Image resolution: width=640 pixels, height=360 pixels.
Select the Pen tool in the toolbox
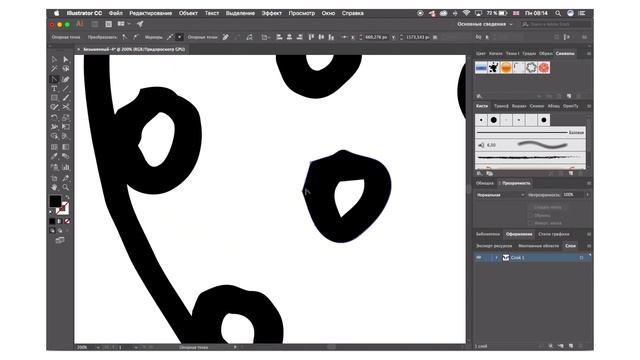coord(54,79)
